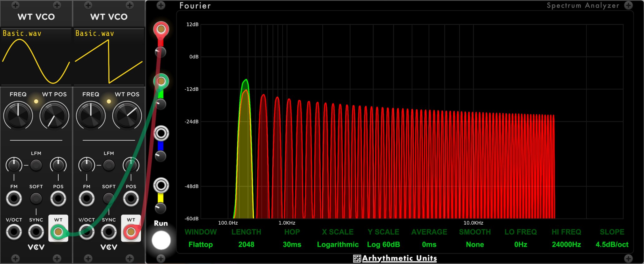644x264 pixels.
Task: Click sine wavetable display on first WT VCO
Action: (36, 57)
